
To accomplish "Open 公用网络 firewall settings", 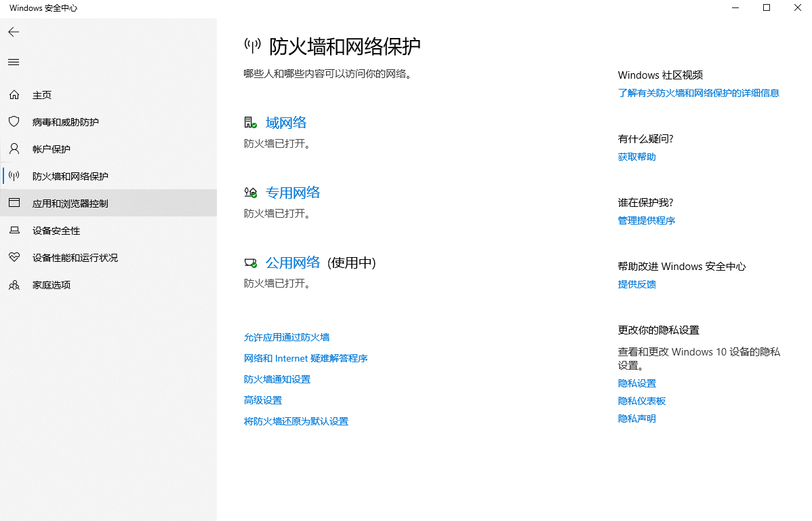I will [x=293, y=263].
